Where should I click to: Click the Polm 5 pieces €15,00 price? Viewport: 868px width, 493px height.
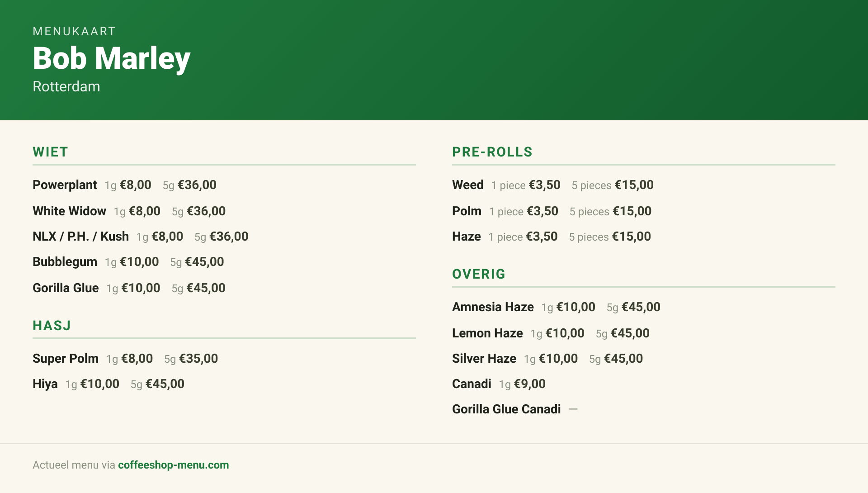click(x=610, y=211)
